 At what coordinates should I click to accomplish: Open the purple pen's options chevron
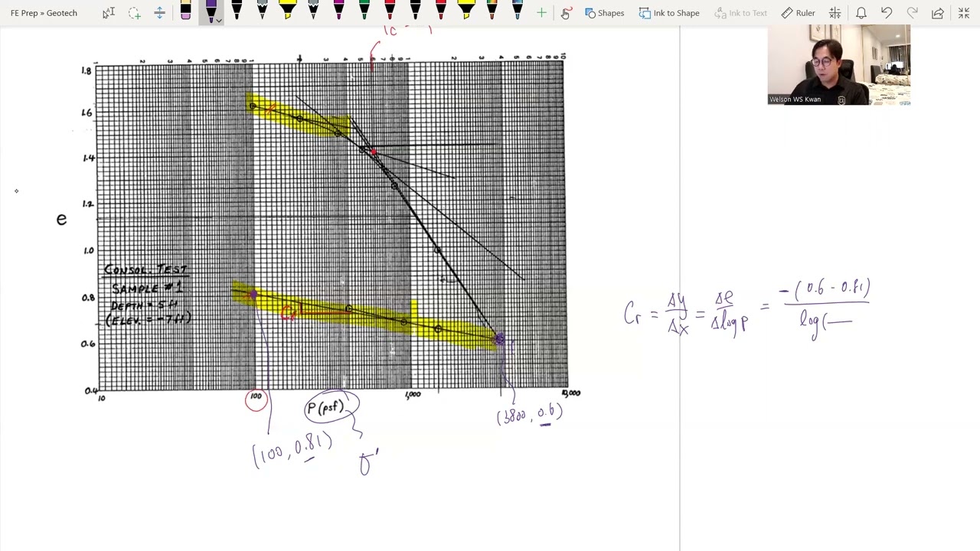219,20
